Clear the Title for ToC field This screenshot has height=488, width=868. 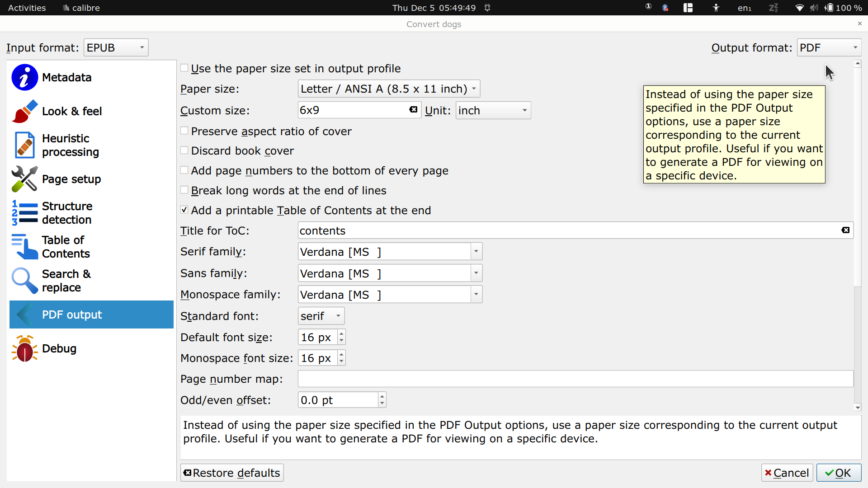845,230
